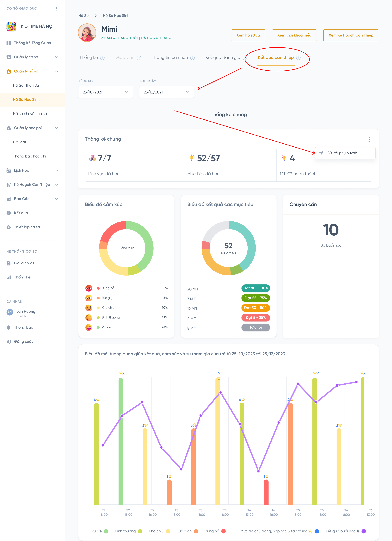Open the Tới ngày date dropdown
This screenshot has height=541, width=392.
(x=166, y=92)
